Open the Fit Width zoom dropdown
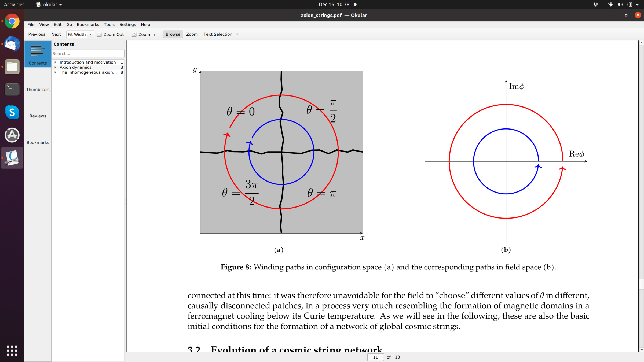 (90, 34)
